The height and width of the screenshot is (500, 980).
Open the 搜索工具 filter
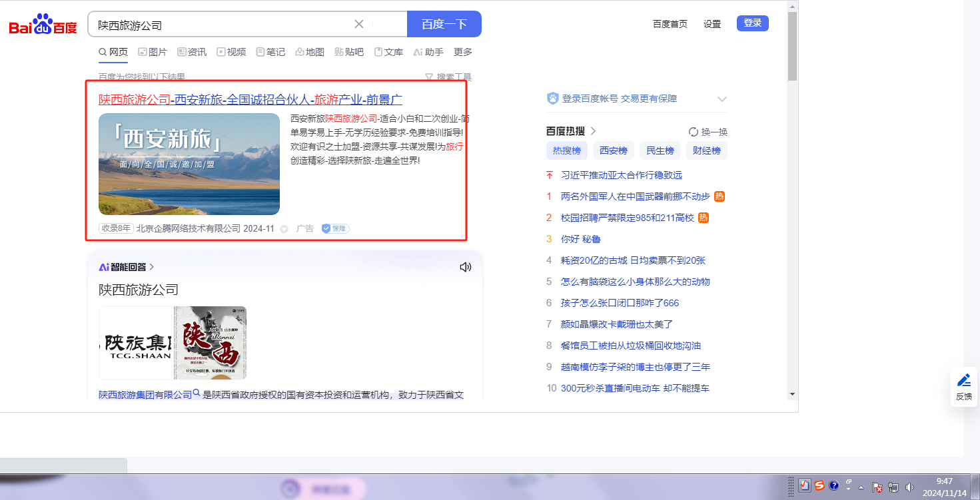pos(448,77)
